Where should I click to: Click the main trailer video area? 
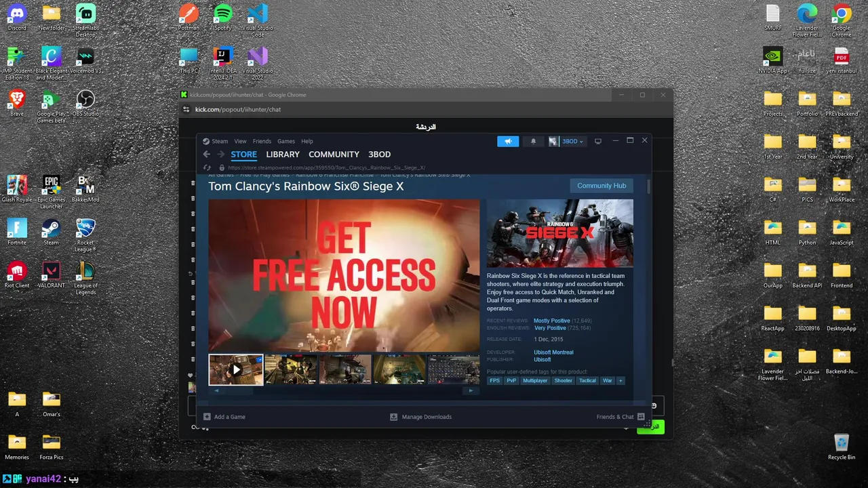[344, 275]
